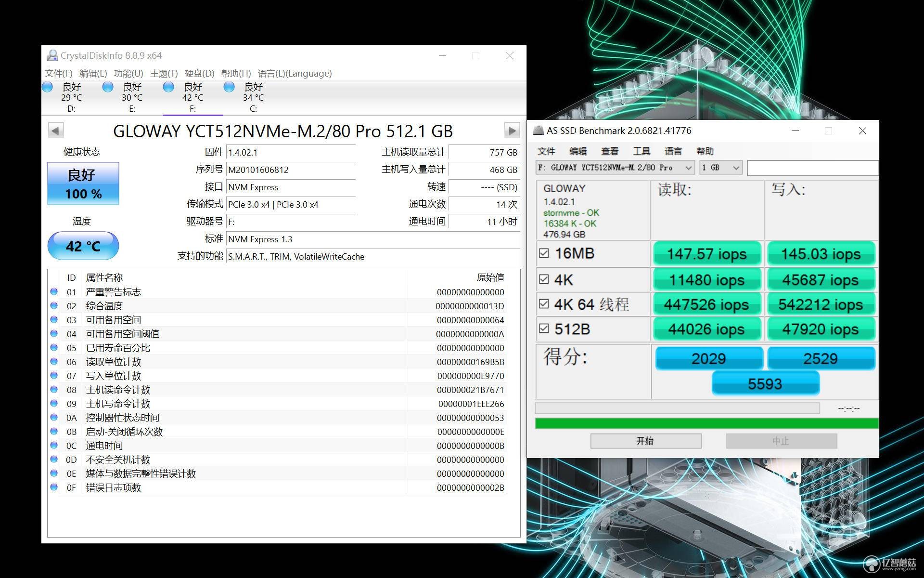The image size is (924, 578).
Task: Click the serial number field M20101606812
Action: (x=291, y=170)
